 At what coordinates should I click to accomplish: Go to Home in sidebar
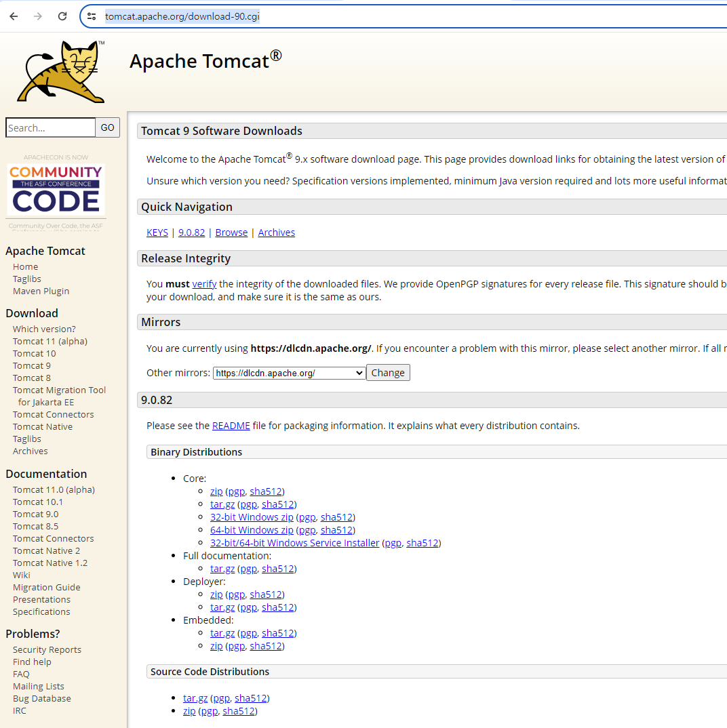(x=26, y=266)
